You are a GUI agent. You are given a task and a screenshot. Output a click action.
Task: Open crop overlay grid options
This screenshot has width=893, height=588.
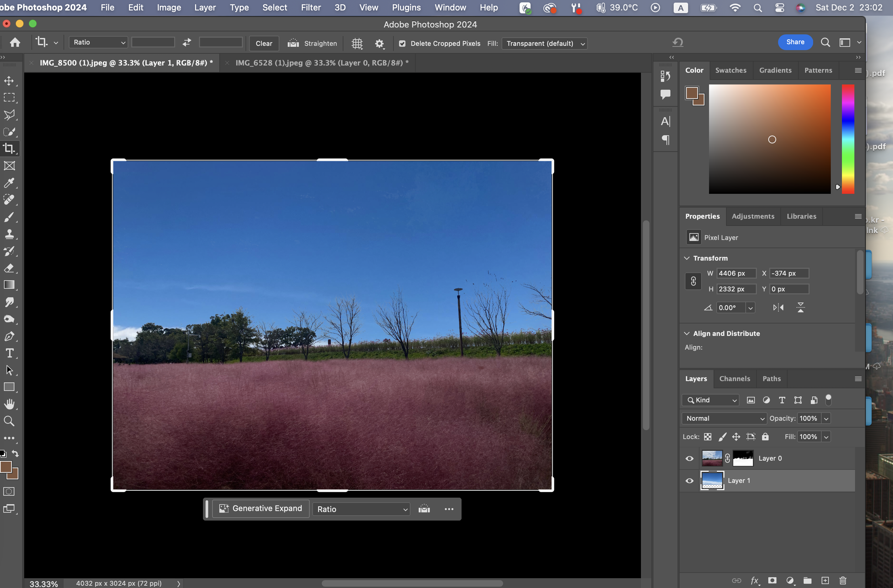coord(357,44)
